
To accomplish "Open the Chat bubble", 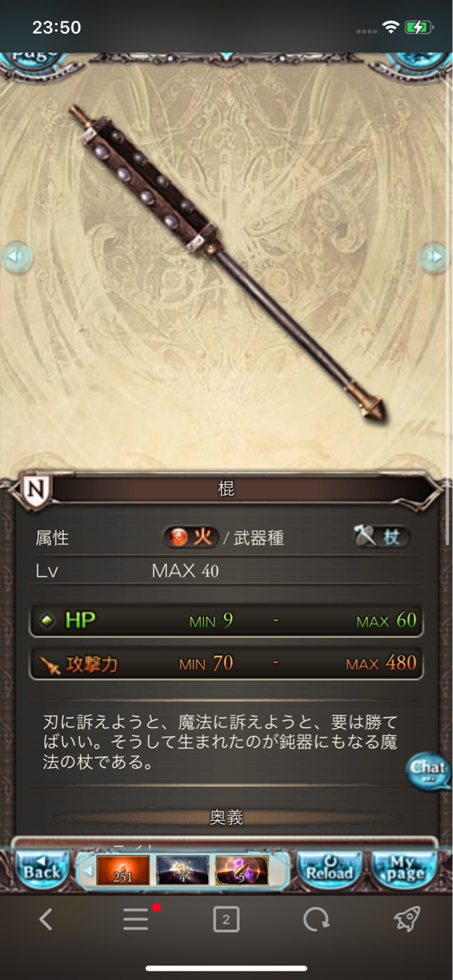I will click(429, 768).
